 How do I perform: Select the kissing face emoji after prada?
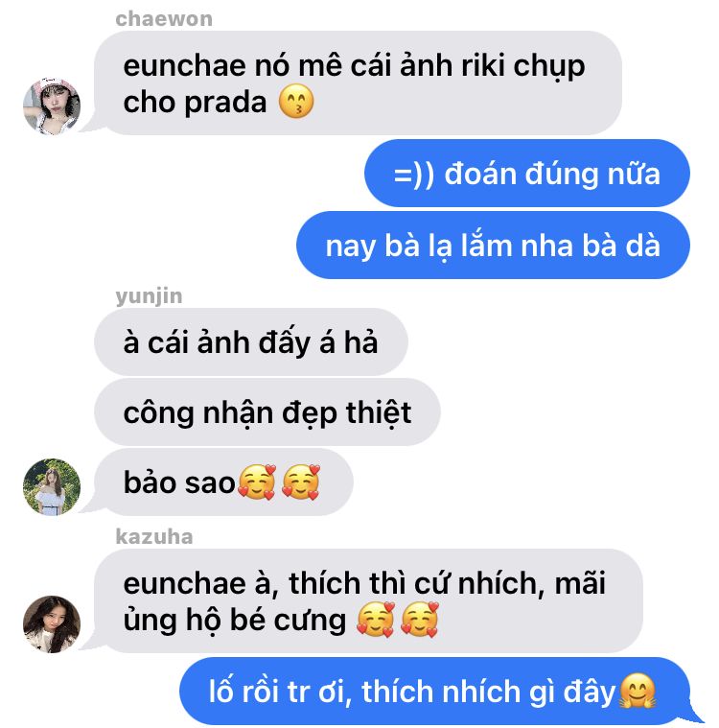point(296,102)
